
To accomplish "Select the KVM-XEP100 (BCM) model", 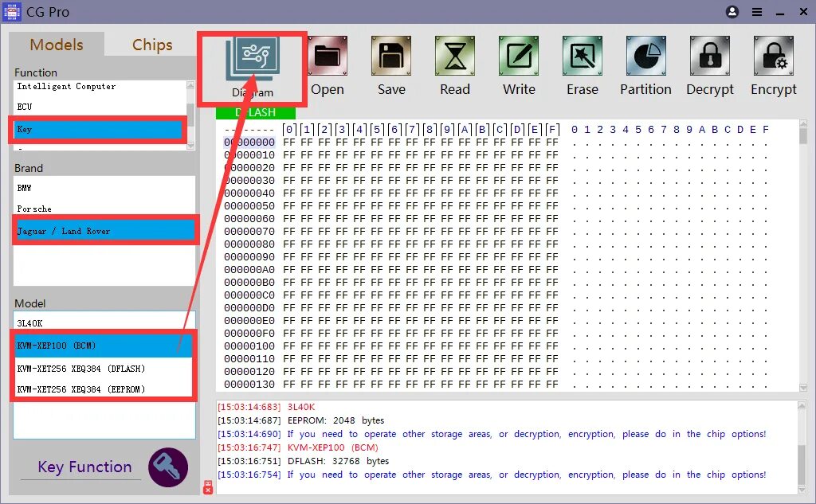I will (x=103, y=346).
